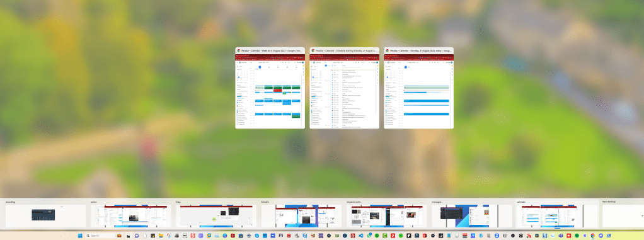Open Google Chrome from the taskbar

593,236
